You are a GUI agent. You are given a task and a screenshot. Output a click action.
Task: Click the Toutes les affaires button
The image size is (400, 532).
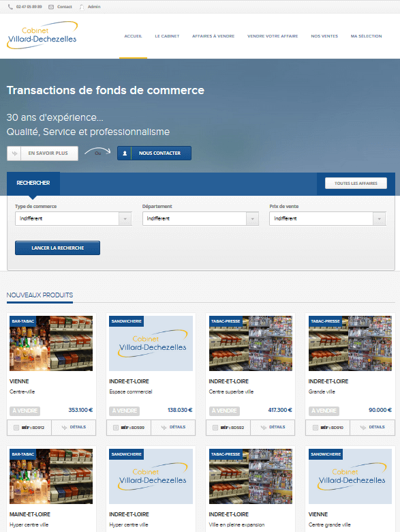pos(356,183)
